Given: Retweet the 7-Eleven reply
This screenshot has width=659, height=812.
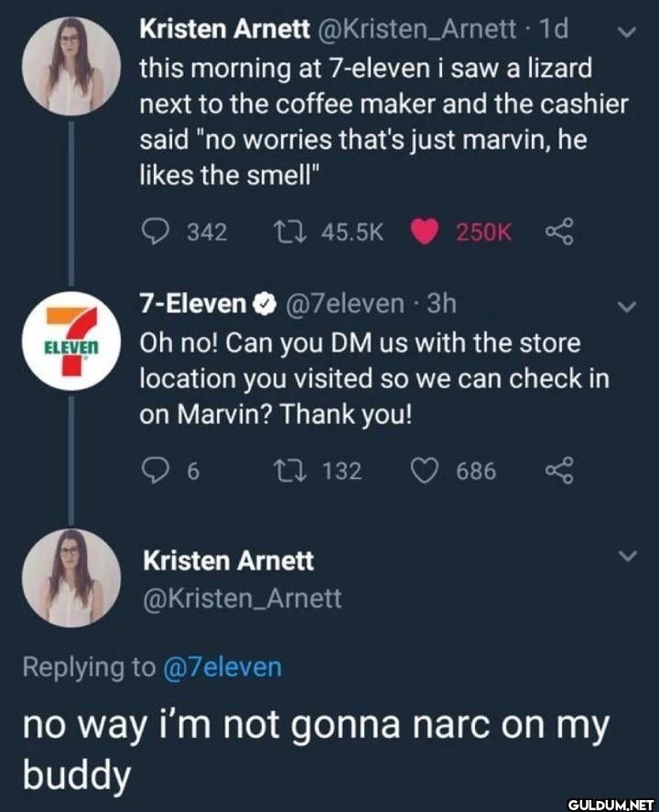Looking at the screenshot, I should pos(290,471).
